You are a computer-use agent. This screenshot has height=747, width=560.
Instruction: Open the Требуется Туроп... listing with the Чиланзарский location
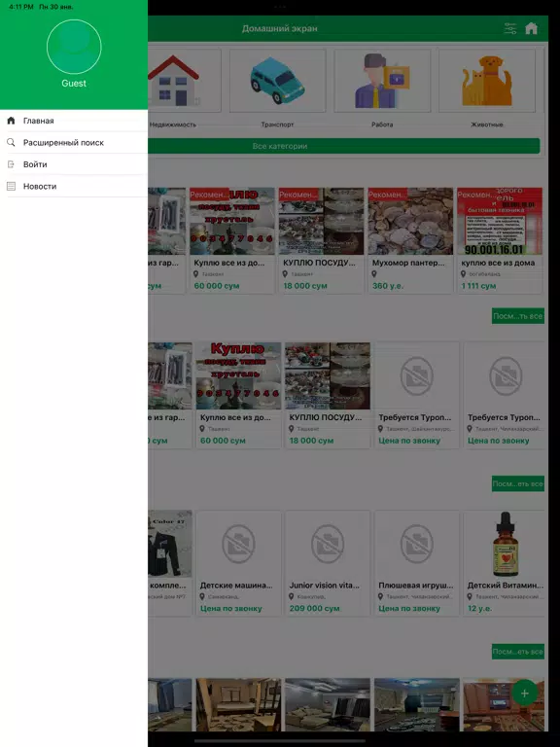pos(506,396)
